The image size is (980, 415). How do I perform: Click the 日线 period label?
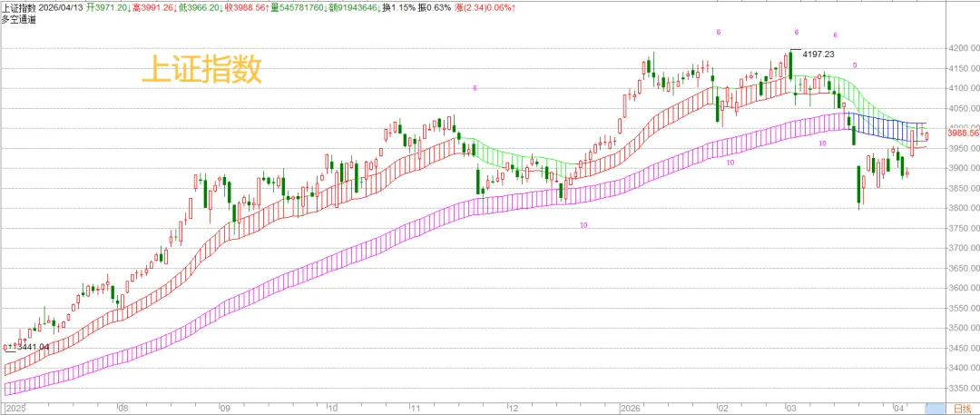point(963,408)
